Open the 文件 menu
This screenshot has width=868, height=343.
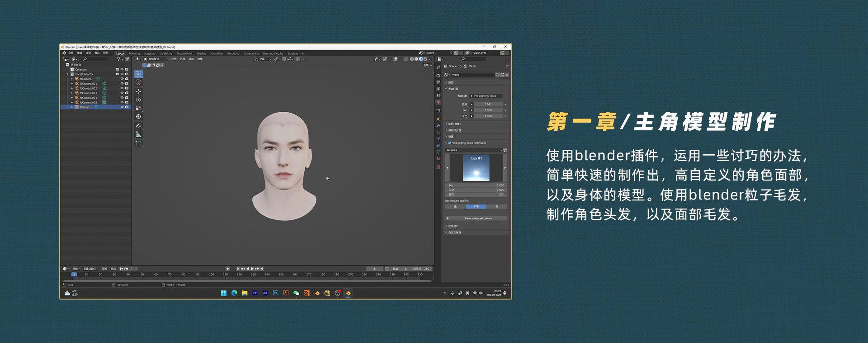point(71,53)
